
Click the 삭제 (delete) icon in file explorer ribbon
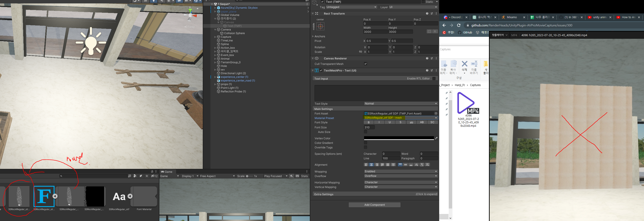[464, 66]
